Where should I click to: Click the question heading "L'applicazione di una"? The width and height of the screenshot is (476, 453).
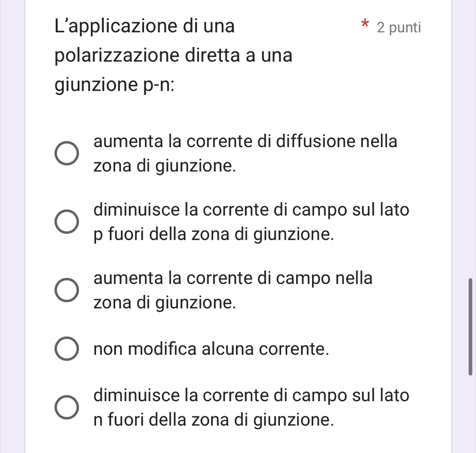pyautogui.click(x=144, y=26)
